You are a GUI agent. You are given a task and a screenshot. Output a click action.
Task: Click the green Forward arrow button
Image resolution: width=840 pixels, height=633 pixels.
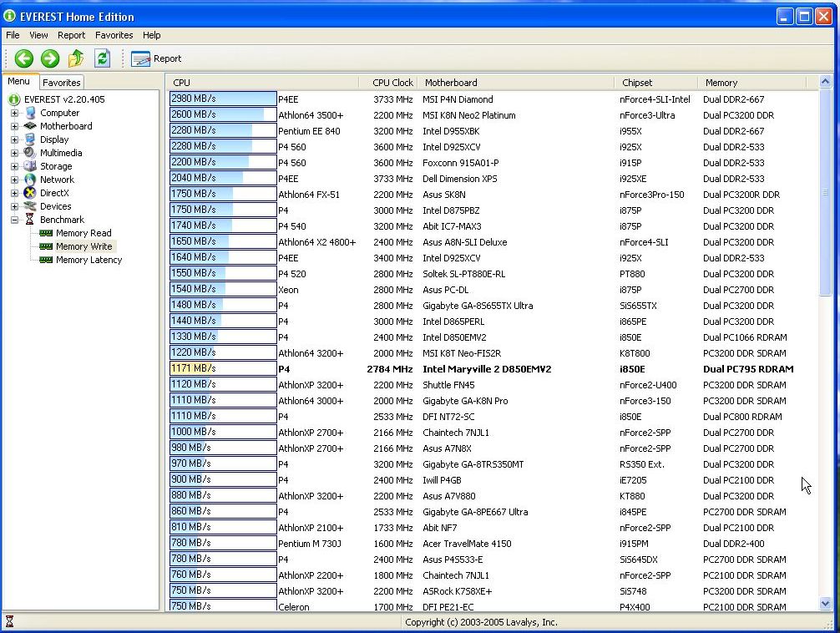click(50, 58)
